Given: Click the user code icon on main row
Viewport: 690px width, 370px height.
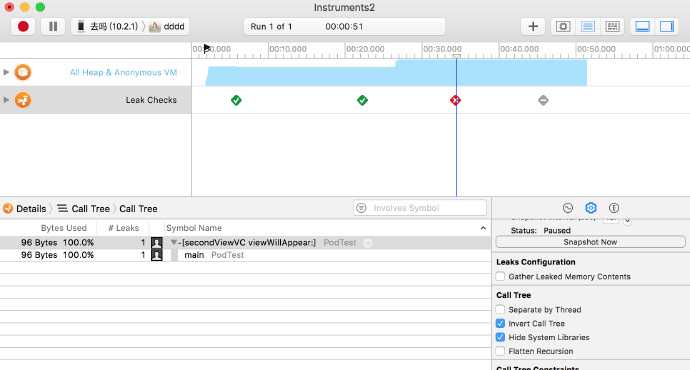Looking at the screenshot, I should (157, 255).
